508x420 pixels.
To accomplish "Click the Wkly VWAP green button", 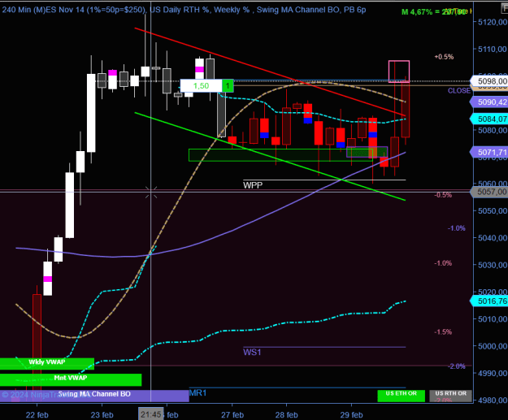I will point(47,364).
